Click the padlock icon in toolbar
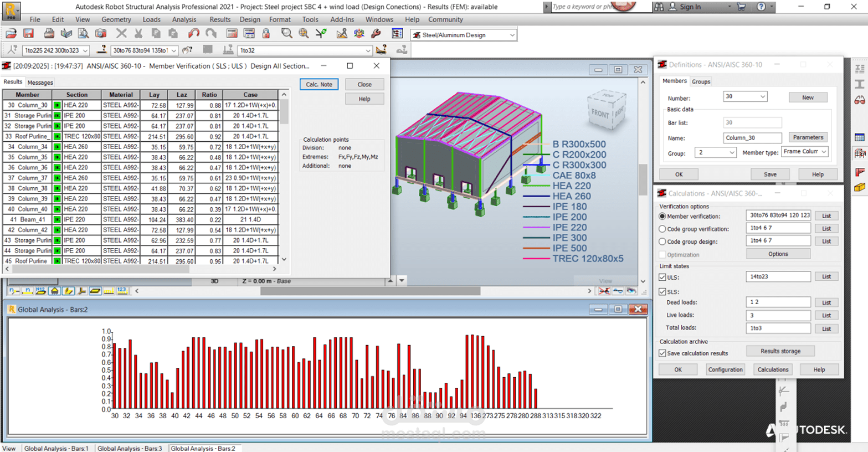 coord(266,34)
